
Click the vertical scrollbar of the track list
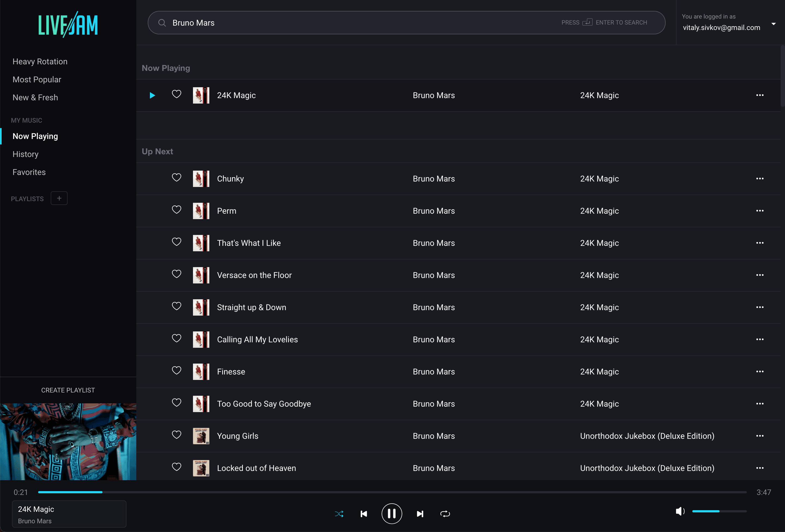point(782,76)
